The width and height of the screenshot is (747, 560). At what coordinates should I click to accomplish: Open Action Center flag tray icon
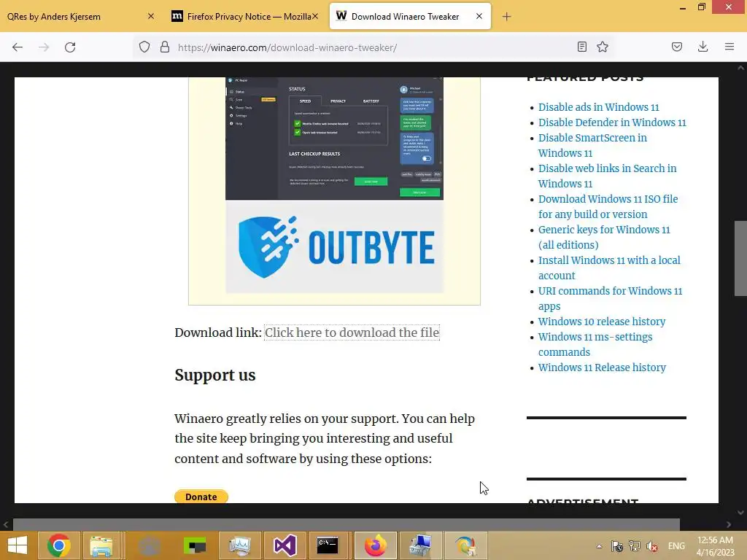tap(617, 546)
